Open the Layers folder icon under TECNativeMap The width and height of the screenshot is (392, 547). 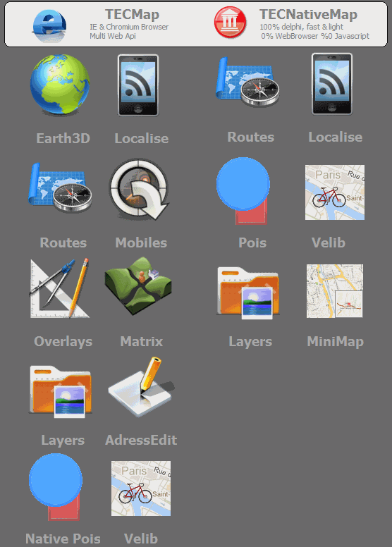[248, 293]
